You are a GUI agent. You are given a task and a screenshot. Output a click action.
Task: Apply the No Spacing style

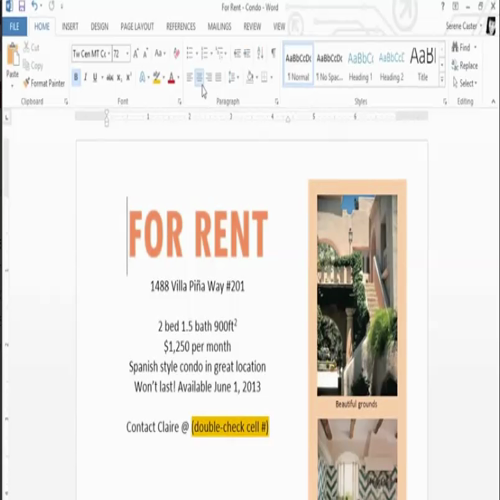tap(329, 65)
